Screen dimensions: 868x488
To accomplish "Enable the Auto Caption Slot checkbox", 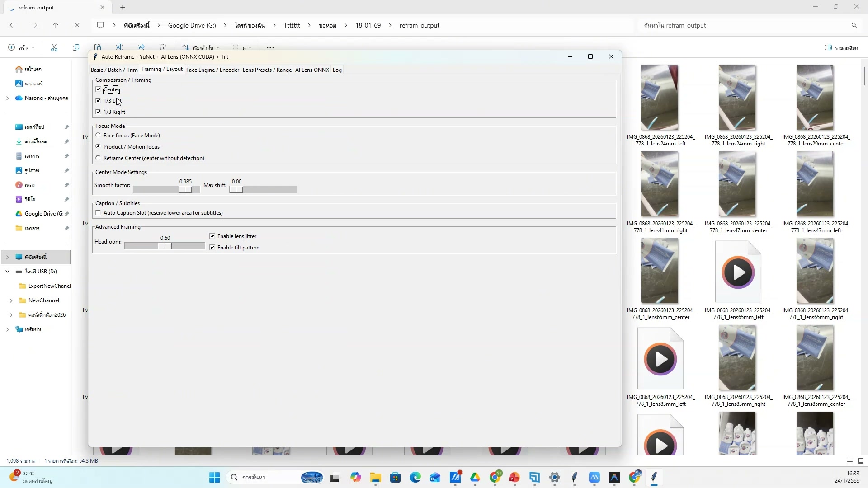I will click(x=98, y=212).
